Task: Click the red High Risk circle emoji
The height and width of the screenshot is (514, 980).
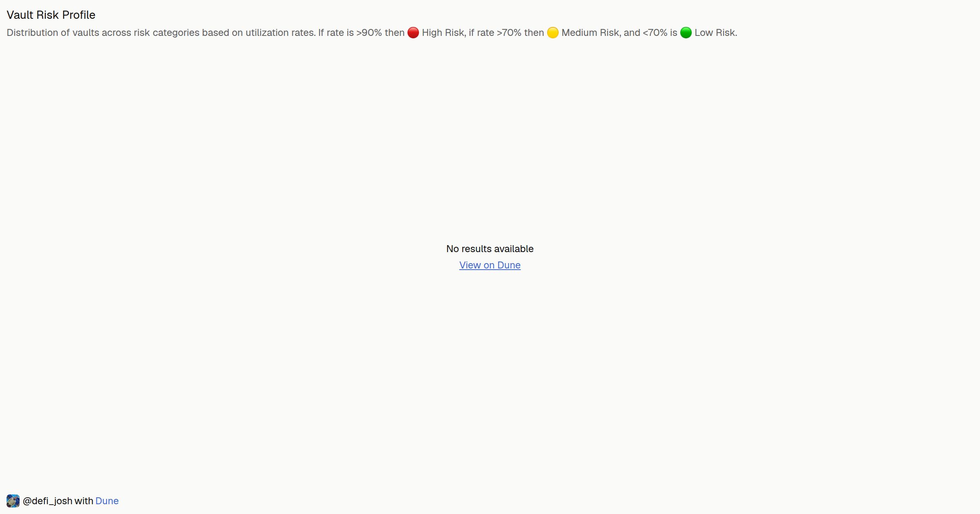Action: (x=413, y=33)
